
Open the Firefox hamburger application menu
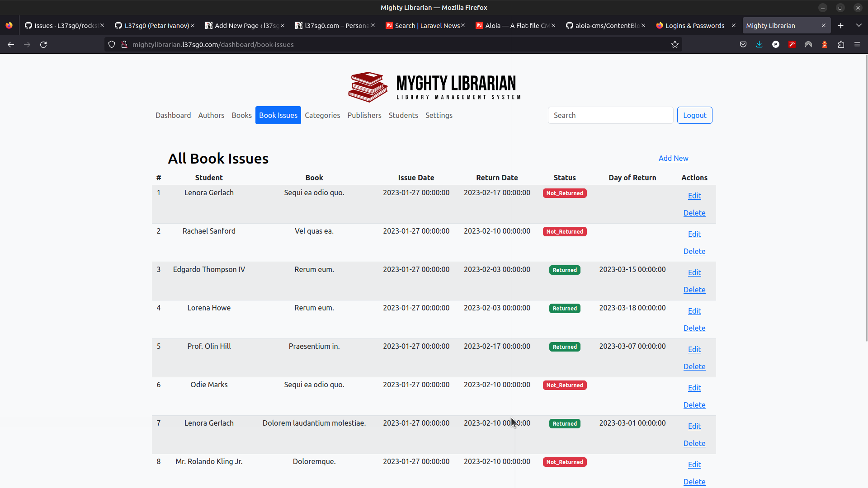click(x=857, y=44)
